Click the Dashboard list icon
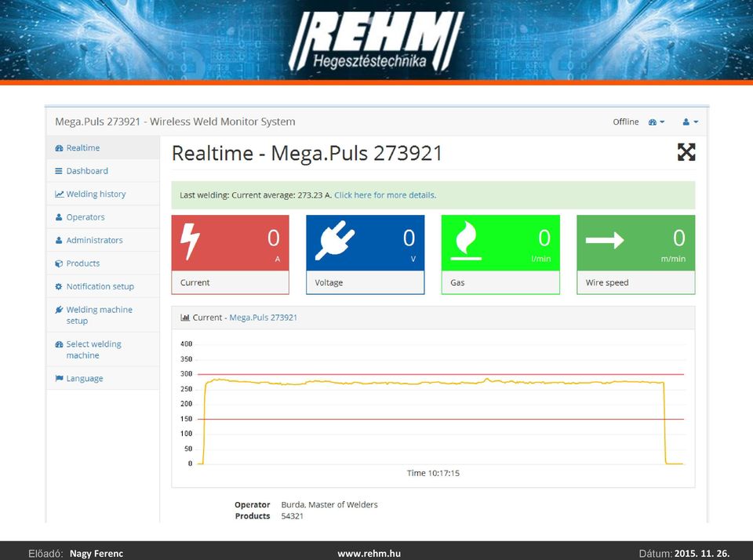The height and width of the screenshot is (560, 753). 59,171
